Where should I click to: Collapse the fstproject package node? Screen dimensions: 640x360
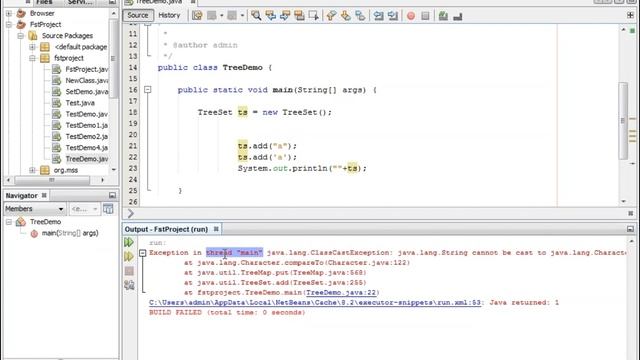click(x=32, y=58)
